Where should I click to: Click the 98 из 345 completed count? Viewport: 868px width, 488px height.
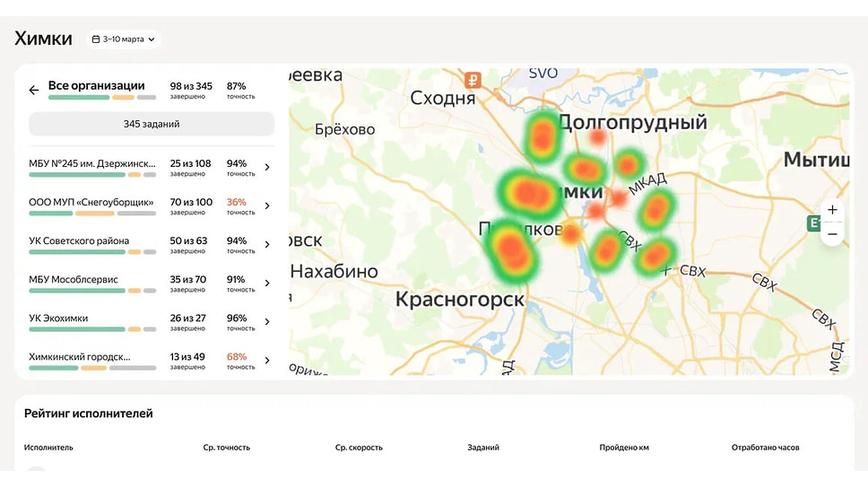coord(191,86)
